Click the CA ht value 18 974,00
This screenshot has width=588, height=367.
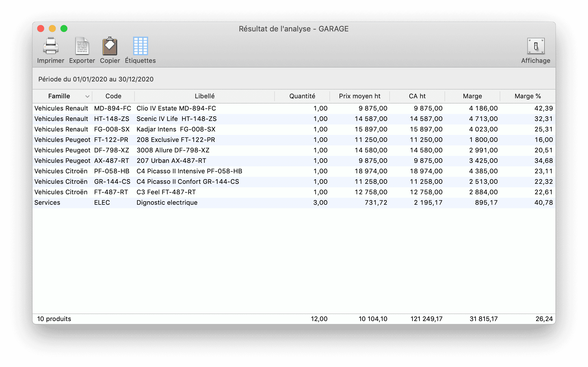click(x=426, y=171)
